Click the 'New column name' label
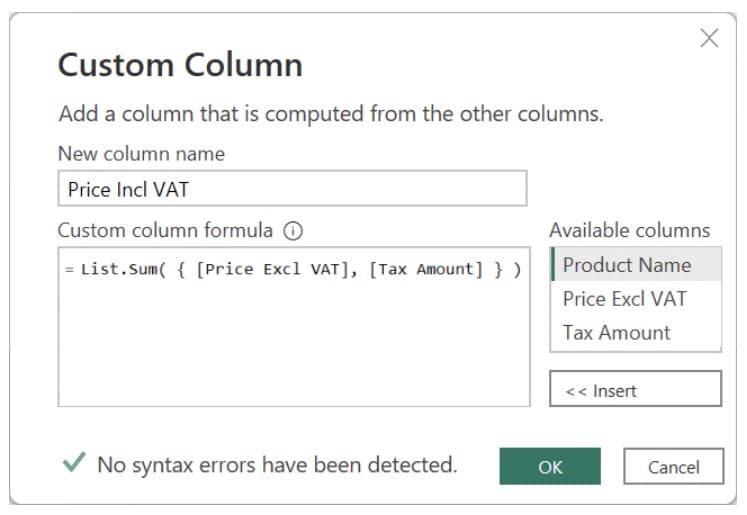This screenshot has height=515, width=747. 141,154
